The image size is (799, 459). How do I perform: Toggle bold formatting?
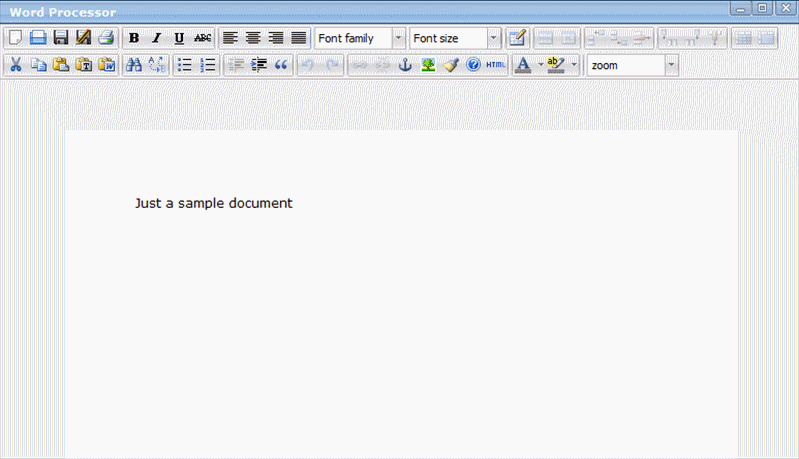(134, 38)
